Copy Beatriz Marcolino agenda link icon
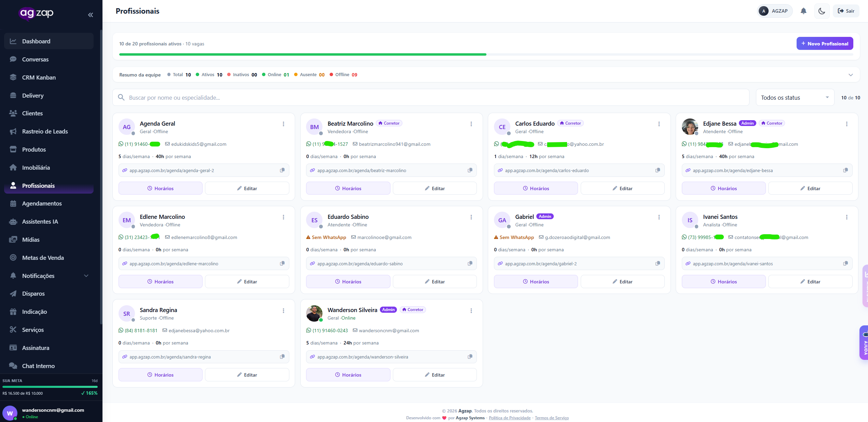The image size is (868, 422). pos(470,170)
